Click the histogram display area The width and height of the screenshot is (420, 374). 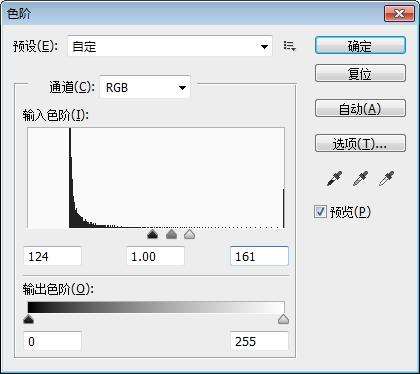[x=156, y=178]
